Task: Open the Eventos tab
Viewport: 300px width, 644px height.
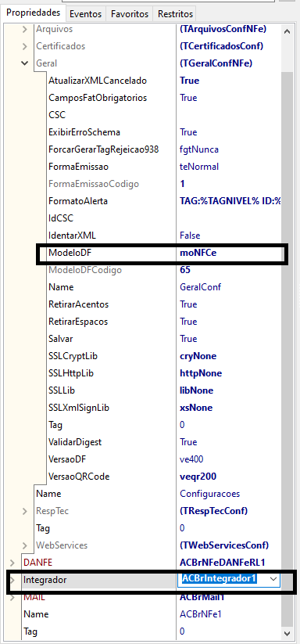Action: click(86, 14)
